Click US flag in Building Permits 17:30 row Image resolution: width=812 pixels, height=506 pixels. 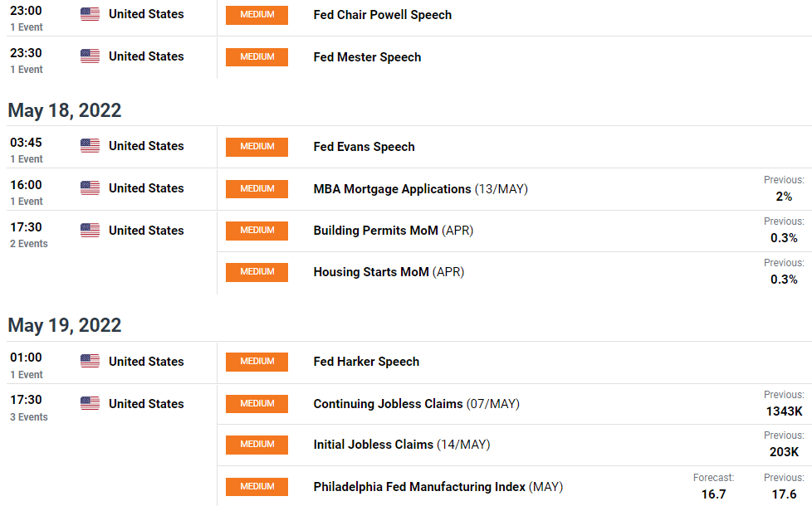[x=90, y=231]
